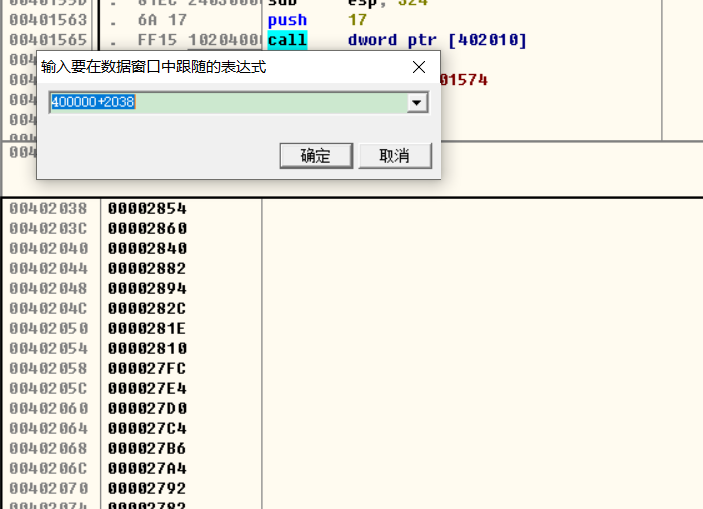Select dump address 0040205C
This screenshot has width=703, height=509.
48,388
